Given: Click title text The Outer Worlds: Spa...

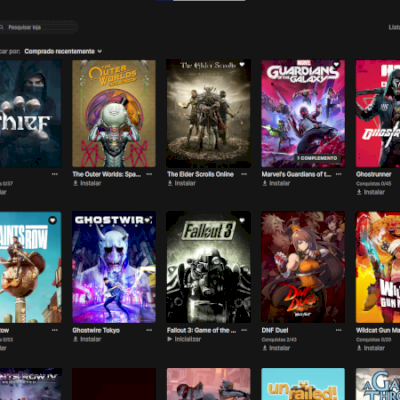Looking at the screenshot, I should (x=107, y=174).
